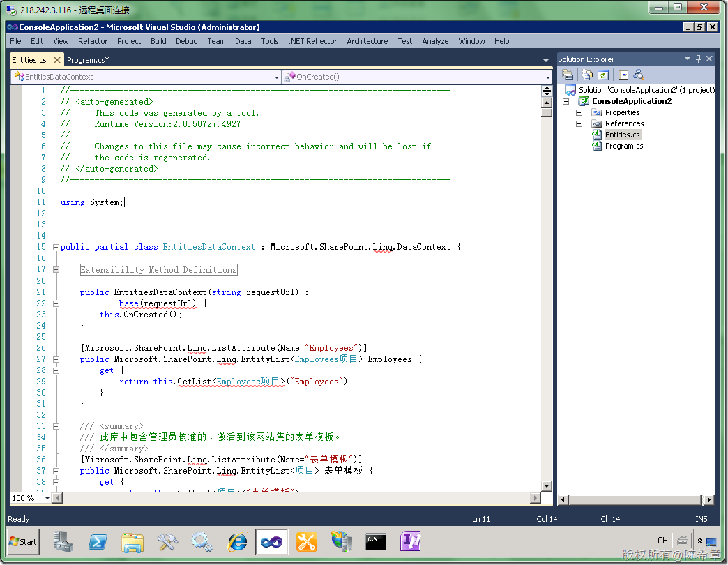728x565 pixels.
Task: Expand the Extensibility Method Definitions region
Action: 56,269
